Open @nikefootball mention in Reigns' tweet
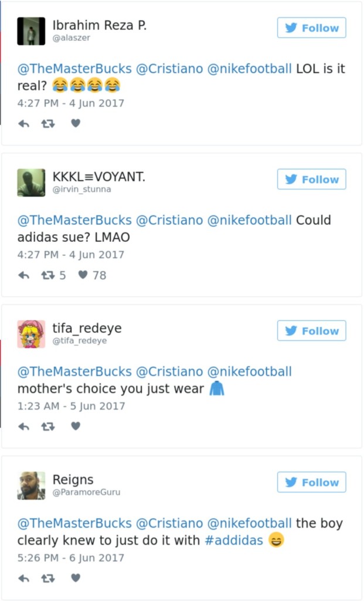This screenshot has height=601, width=364. pos(249,523)
